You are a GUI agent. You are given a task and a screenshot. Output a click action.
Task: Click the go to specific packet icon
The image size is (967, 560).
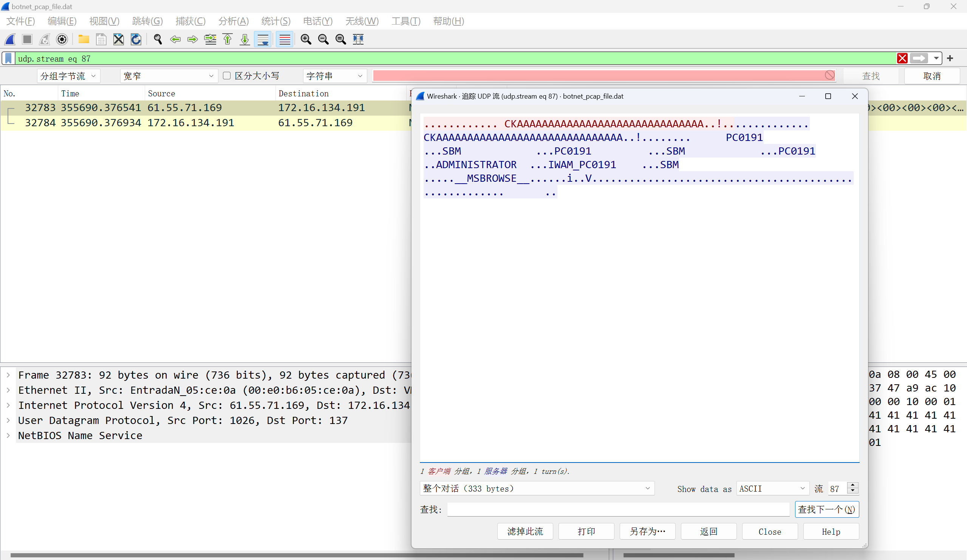coord(210,39)
